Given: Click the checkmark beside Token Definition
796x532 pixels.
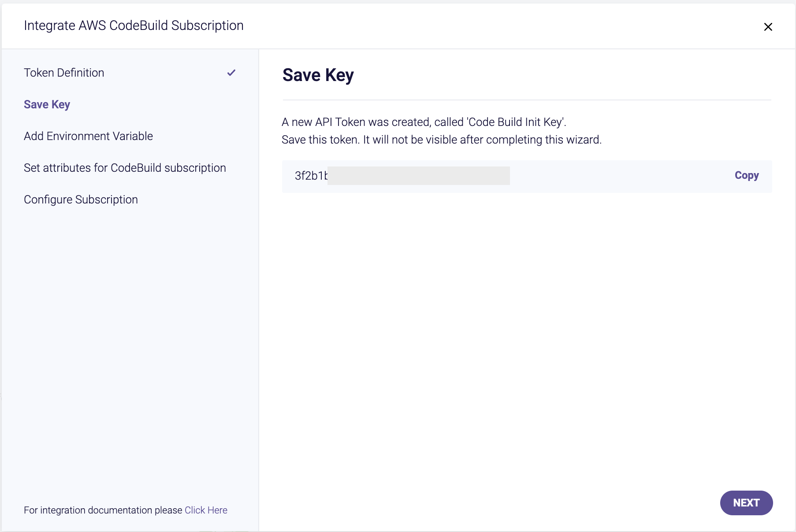Looking at the screenshot, I should point(231,73).
